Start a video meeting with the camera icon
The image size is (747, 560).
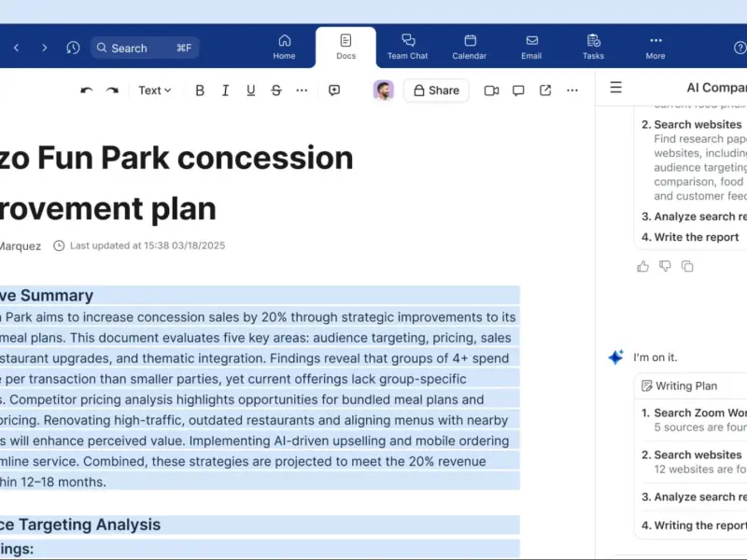pyautogui.click(x=491, y=91)
